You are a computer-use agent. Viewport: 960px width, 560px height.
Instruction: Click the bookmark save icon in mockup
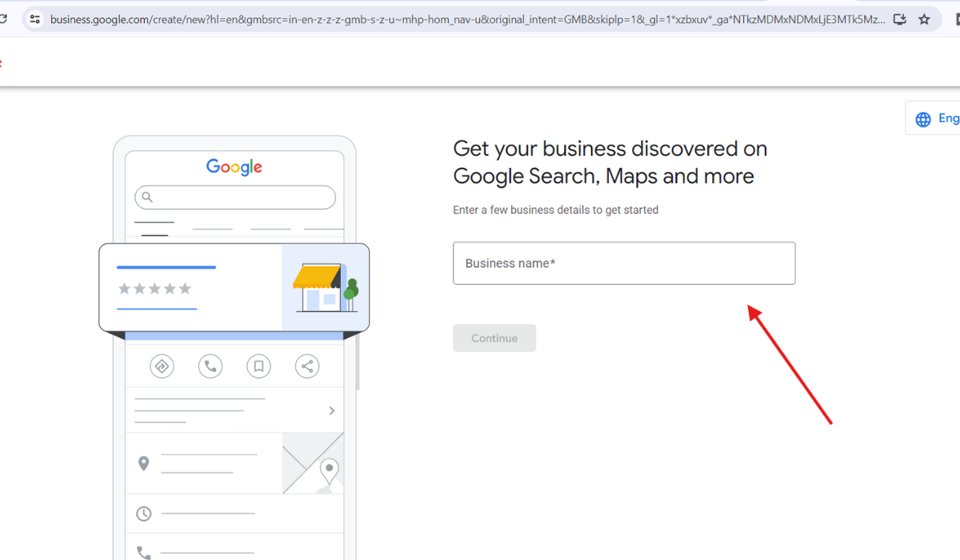(x=258, y=366)
